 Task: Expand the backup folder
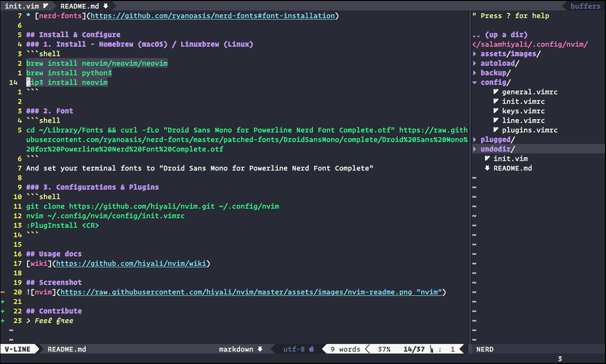tap(475, 73)
